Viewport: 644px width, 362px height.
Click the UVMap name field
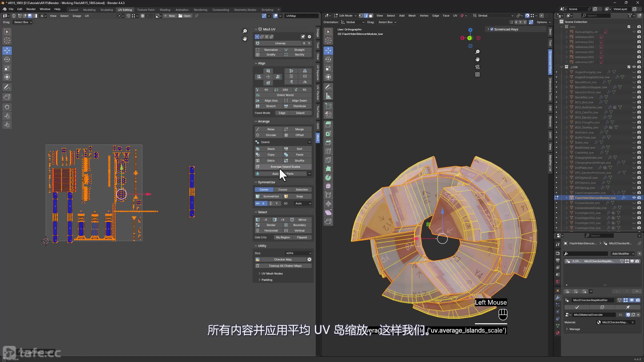click(x=302, y=16)
